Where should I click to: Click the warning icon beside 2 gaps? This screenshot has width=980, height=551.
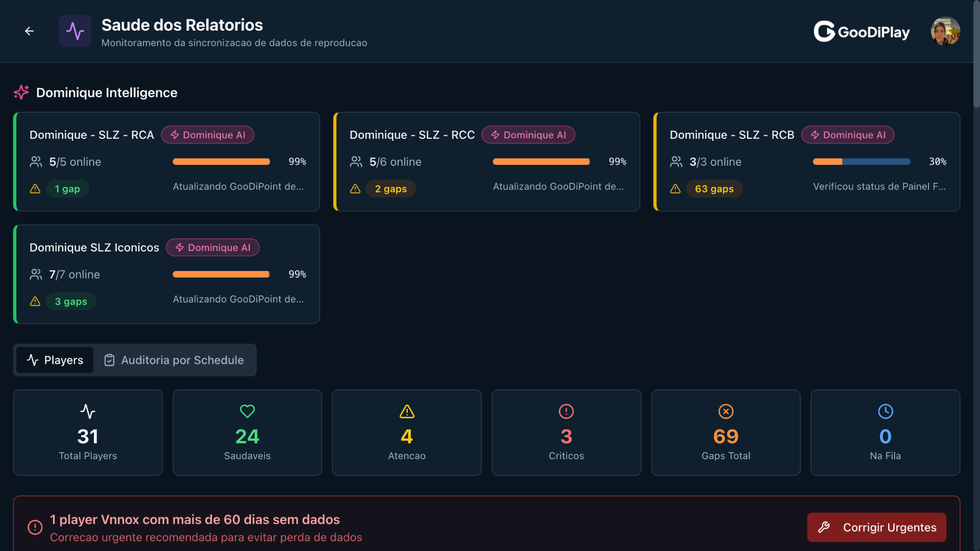click(x=355, y=189)
